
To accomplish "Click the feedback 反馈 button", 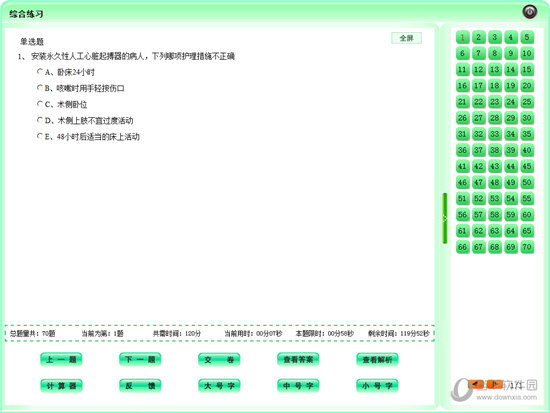I will click(140, 386).
